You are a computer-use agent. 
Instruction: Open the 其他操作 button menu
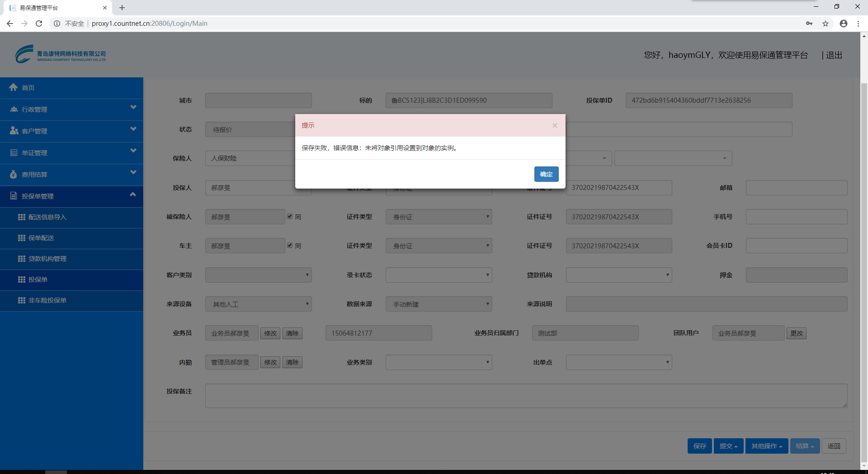tap(767, 446)
